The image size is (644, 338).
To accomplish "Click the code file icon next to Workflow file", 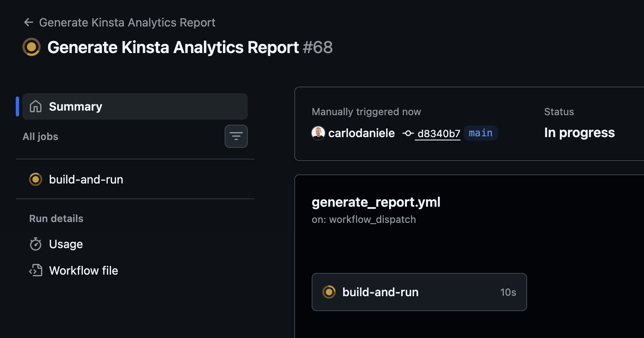I will pos(36,270).
